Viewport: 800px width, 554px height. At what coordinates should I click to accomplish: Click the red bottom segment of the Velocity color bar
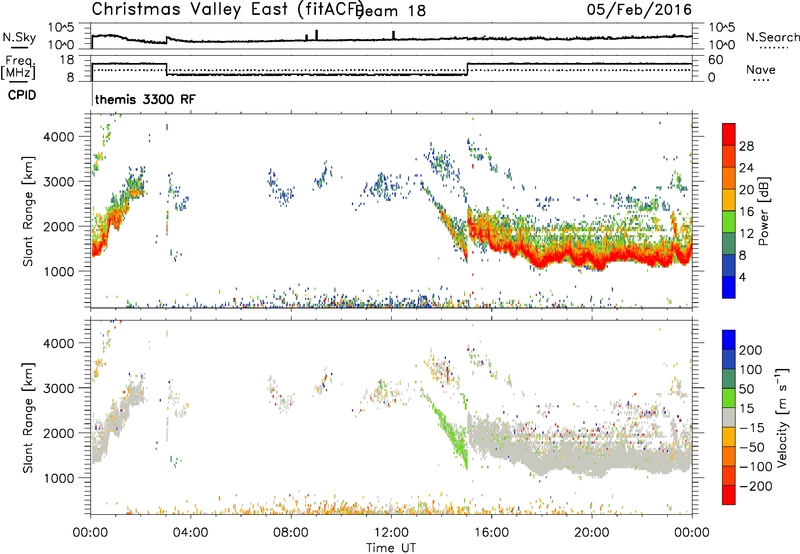pyautogui.click(x=729, y=495)
